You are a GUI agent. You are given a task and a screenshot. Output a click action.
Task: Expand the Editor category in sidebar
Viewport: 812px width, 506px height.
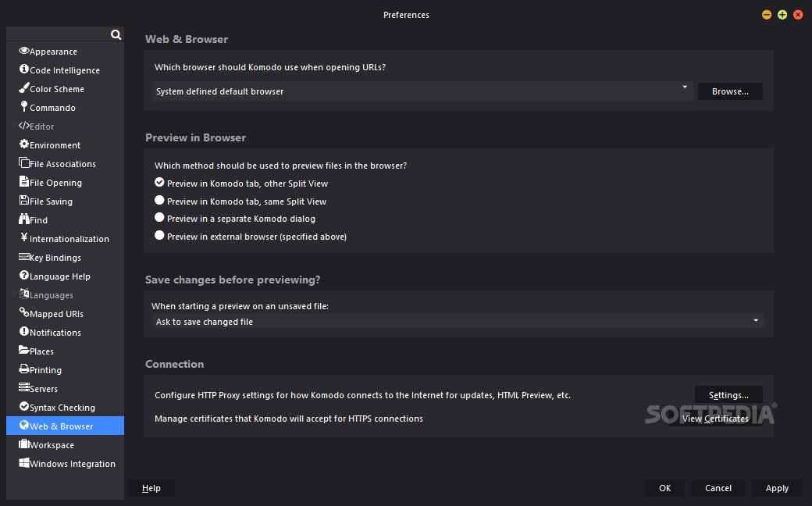coord(14,125)
